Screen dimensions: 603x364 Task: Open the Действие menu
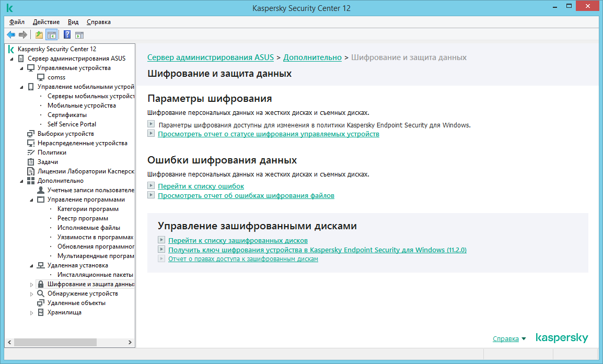point(46,22)
